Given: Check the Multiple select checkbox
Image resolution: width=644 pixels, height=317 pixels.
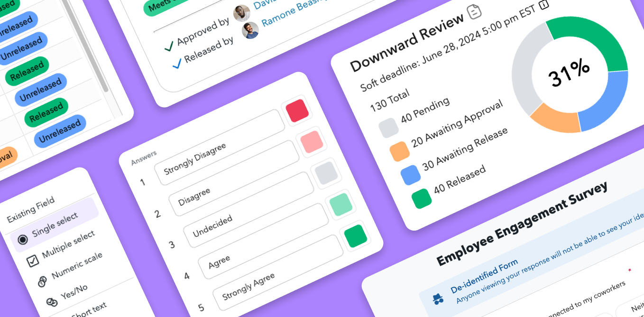Looking at the screenshot, I should [33, 261].
